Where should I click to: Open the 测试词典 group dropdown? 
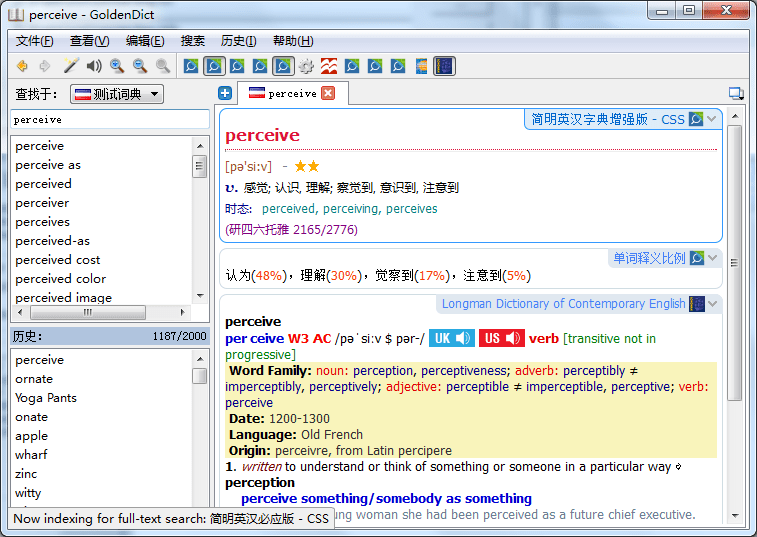pyautogui.click(x=117, y=94)
